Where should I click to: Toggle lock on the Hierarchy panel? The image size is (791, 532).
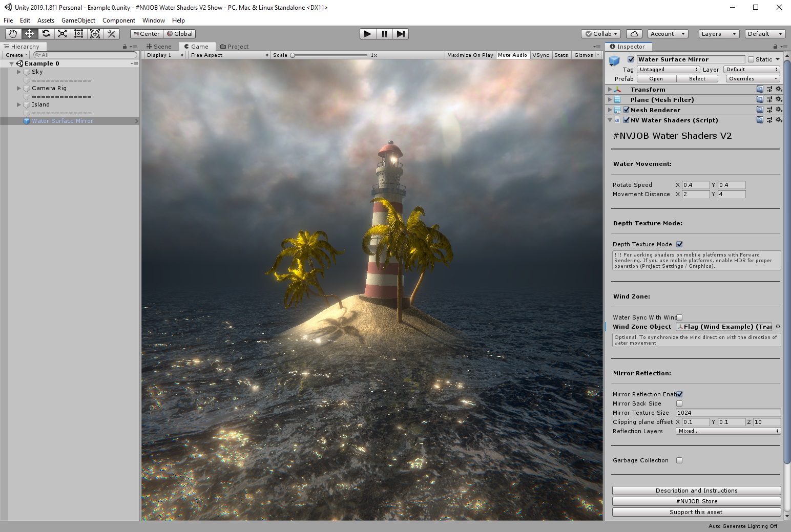(x=124, y=47)
